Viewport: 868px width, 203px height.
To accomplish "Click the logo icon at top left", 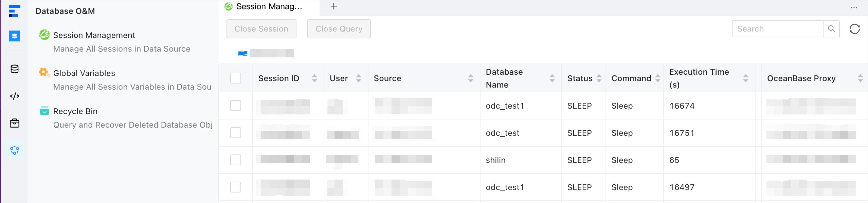I will [14, 11].
